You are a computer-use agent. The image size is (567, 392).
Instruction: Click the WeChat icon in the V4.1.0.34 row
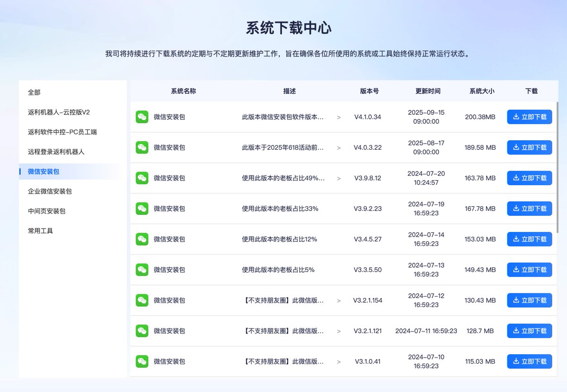pyautogui.click(x=142, y=117)
